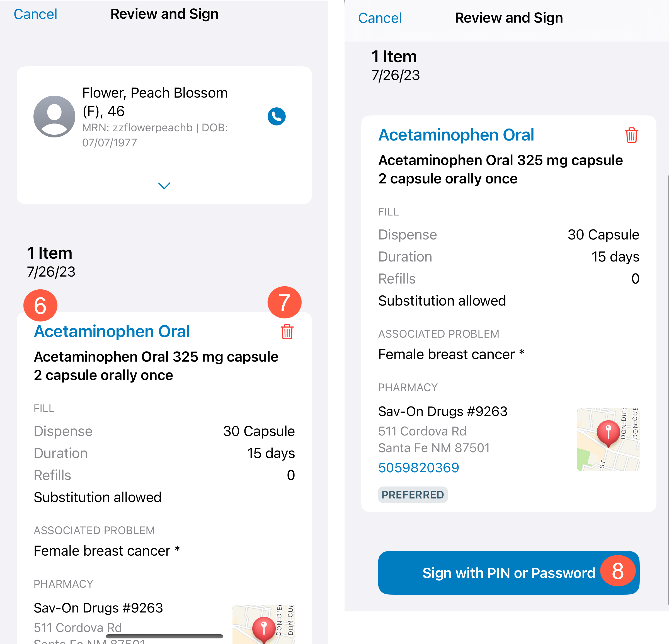Viewport: 669px width, 644px height.
Task: Tap the patient avatar picture
Action: [x=54, y=116]
